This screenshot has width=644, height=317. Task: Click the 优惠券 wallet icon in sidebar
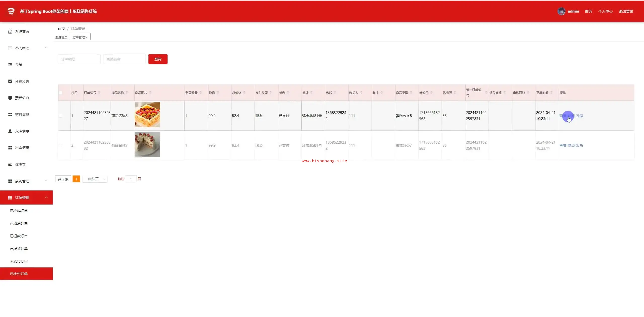tap(10, 164)
